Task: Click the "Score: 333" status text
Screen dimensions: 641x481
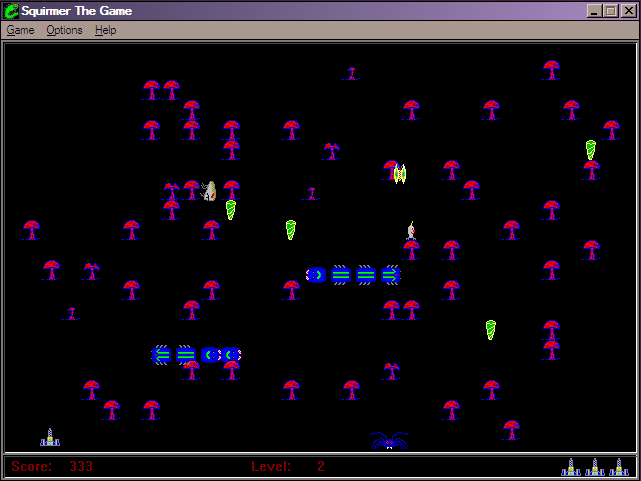Action: (x=52, y=466)
